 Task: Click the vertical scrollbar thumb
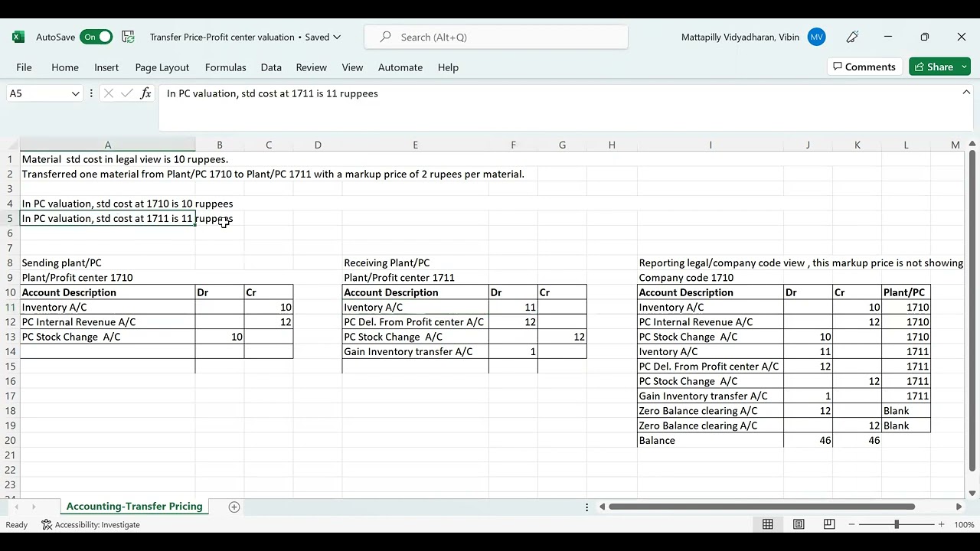[x=972, y=311]
